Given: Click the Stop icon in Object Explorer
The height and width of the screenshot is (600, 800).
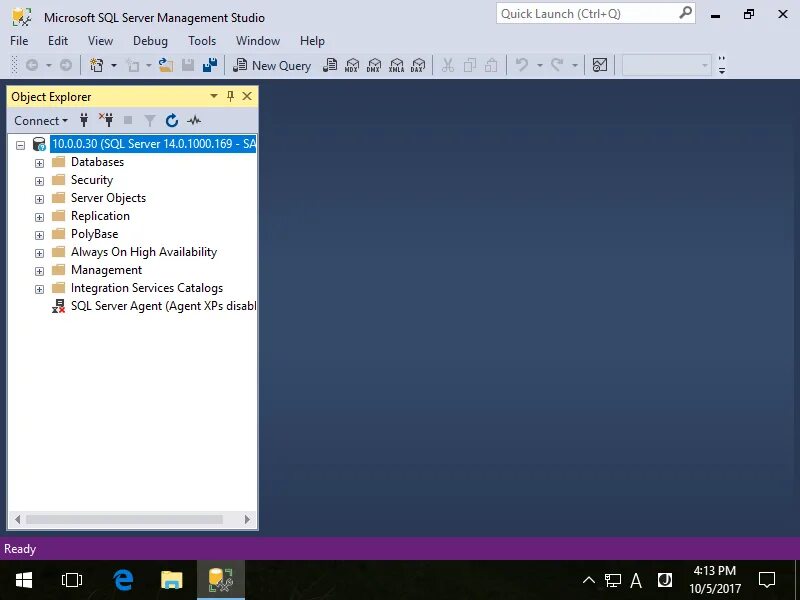Looking at the screenshot, I should coord(128,120).
